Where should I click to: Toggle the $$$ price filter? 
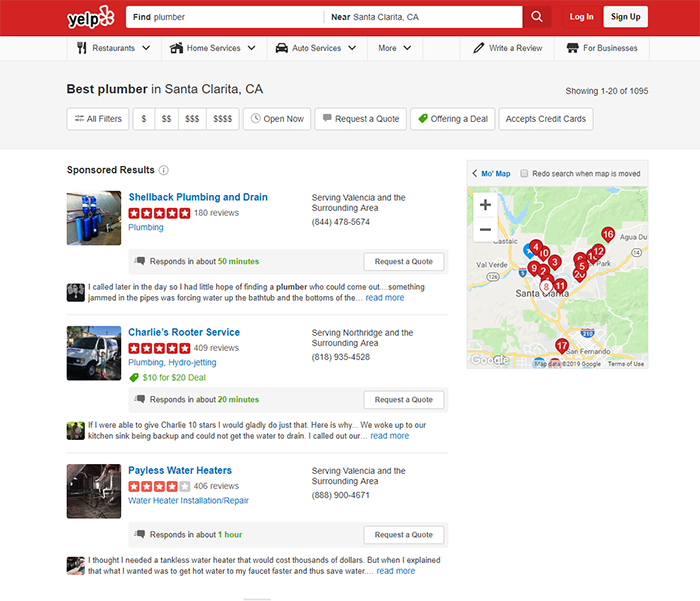[192, 119]
